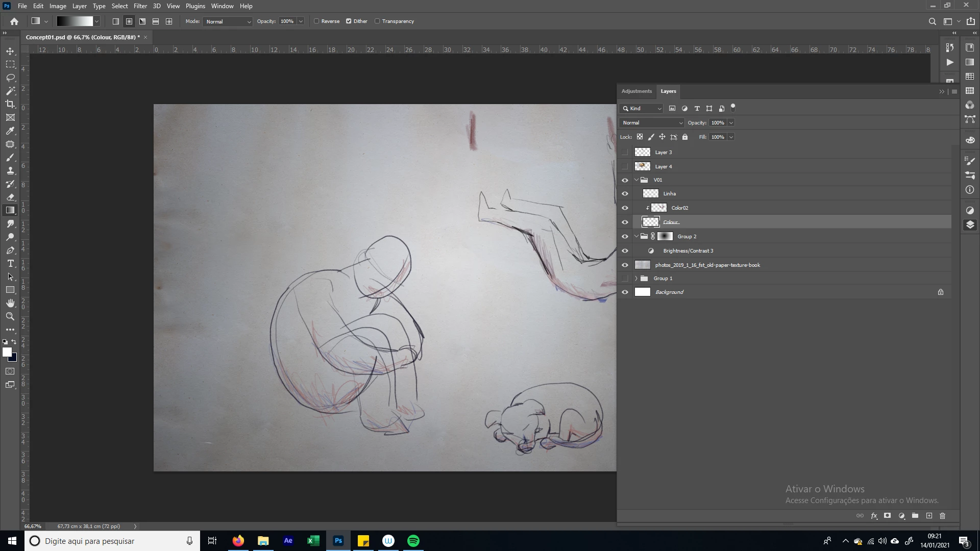
Task: Select the Crop tool
Action: coord(10,104)
